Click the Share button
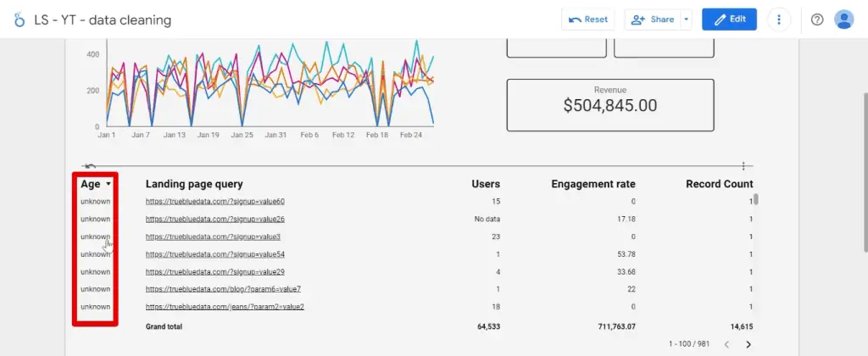This screenshot has height=356, width=868. tap(651, 19)
